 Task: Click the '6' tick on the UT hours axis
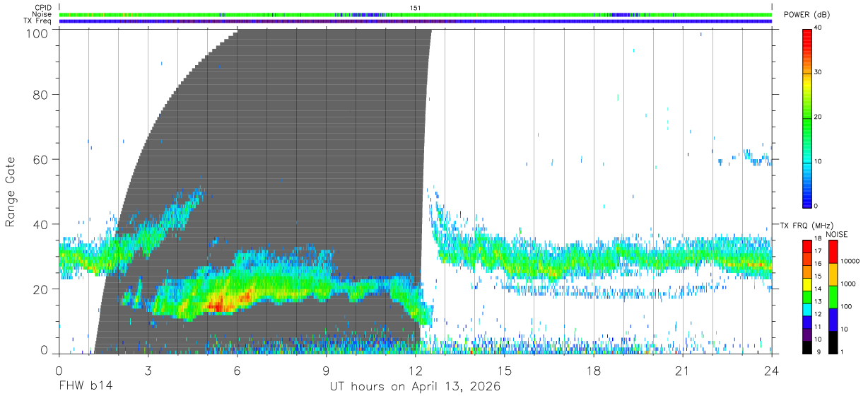(x=237, y=370)
